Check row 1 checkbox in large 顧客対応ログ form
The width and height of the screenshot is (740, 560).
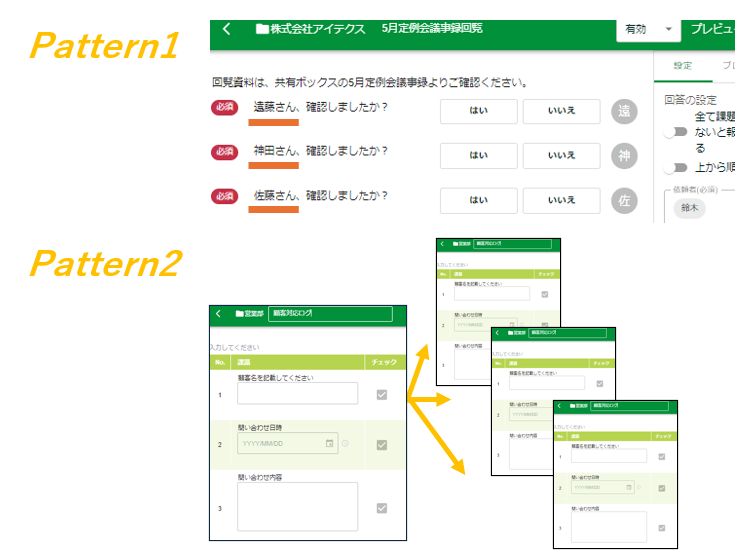pos(381,395)
